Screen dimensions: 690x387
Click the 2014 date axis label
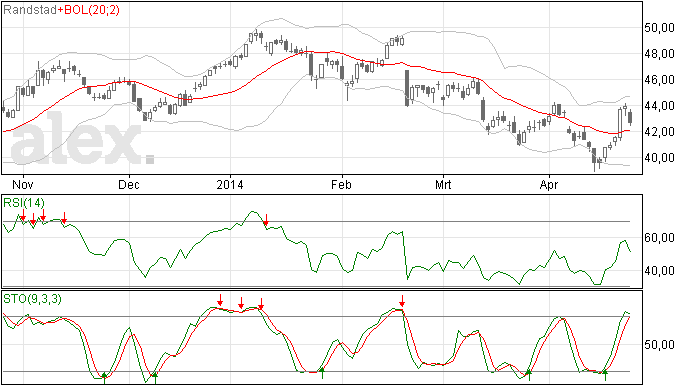[x=230, y=184]
